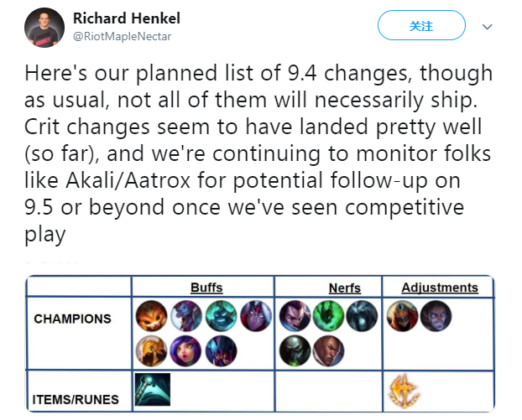Click Richard Henkel's profile avatar
This screenshot has width=522, height=420.
[x=45, y=28]
